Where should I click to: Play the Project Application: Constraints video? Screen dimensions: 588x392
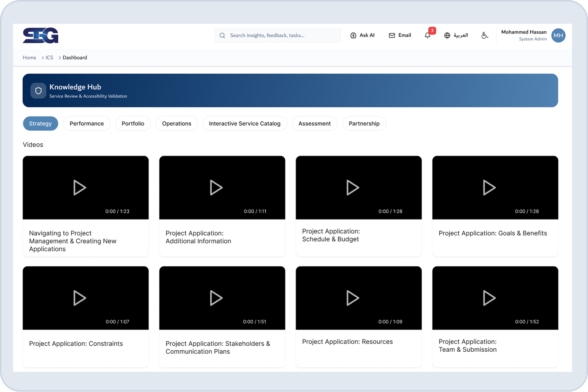pyautogui.click(x=80, y=298)
